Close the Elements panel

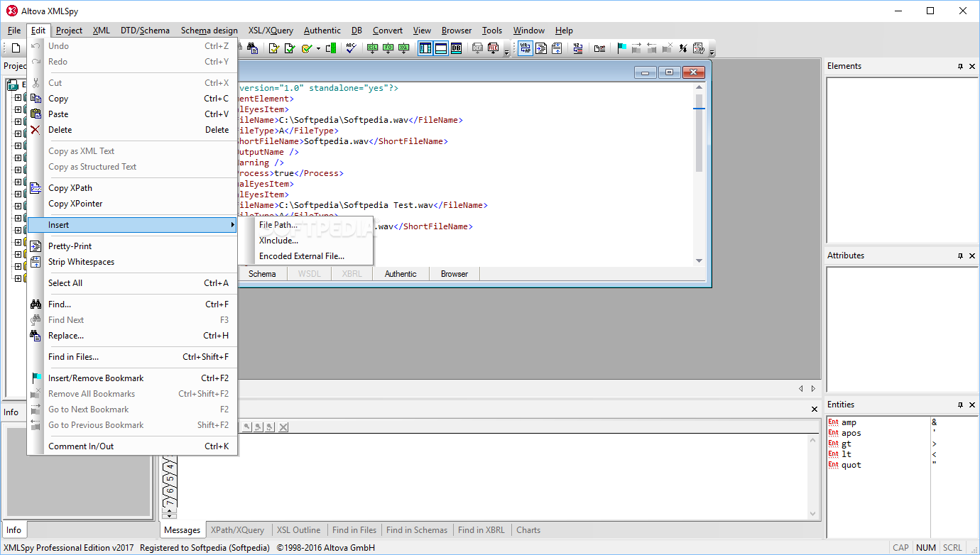coord(972,66)
